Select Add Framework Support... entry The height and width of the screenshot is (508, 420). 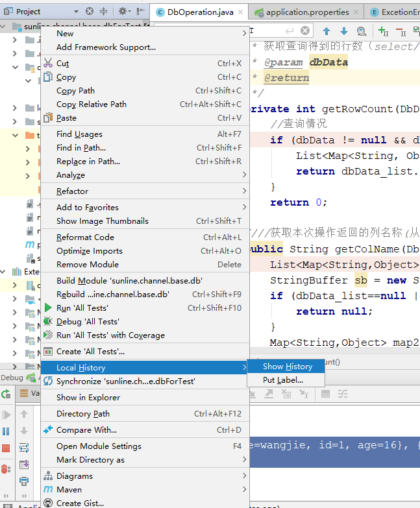click(x=145, y=47)
